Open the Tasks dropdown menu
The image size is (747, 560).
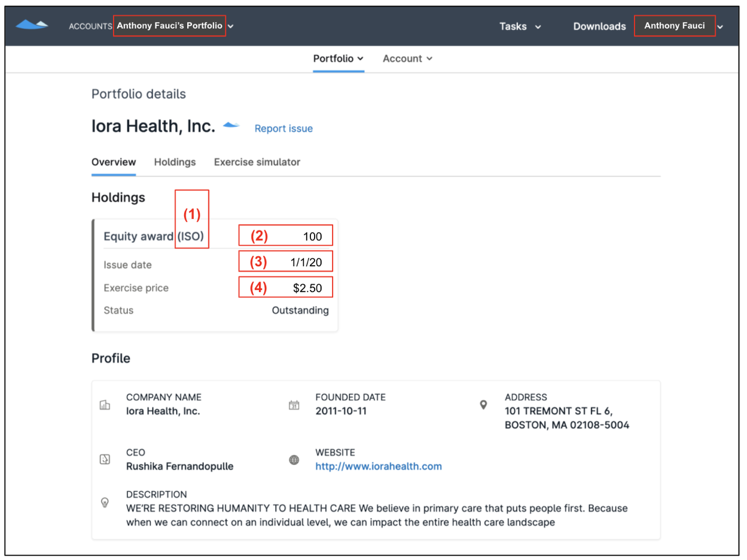[520, 26]
